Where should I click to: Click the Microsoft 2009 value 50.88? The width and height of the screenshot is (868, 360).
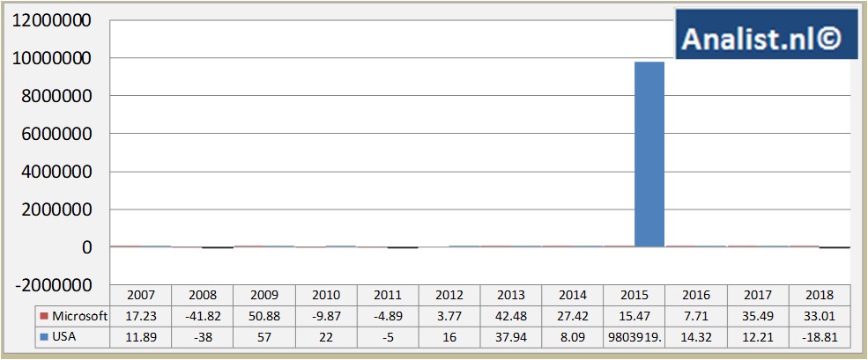coord(264,316)
